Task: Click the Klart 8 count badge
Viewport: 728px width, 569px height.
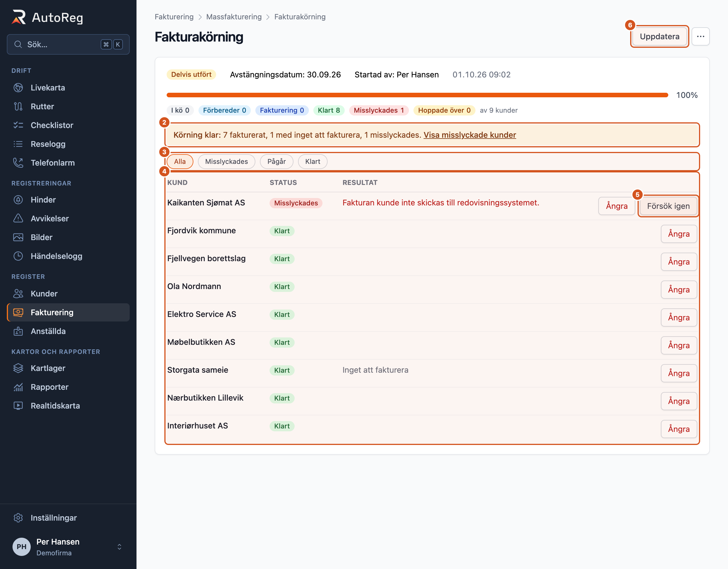Action: pos(328,110)
